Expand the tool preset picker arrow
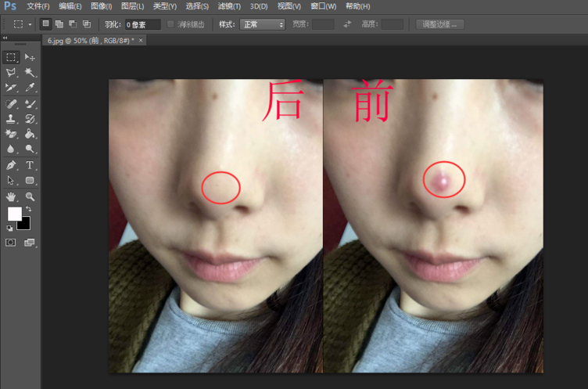Screen dimensions: 588x389 [x=30, y=24]
